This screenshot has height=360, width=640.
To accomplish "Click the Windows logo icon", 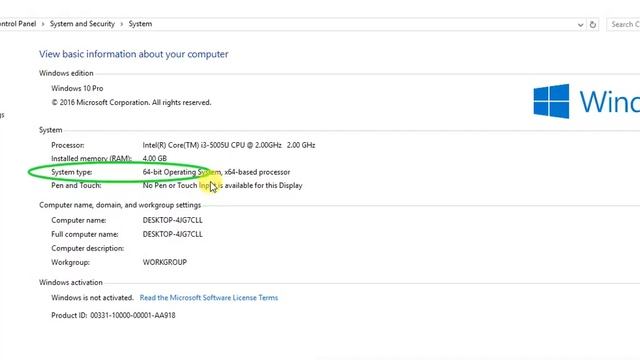I will (551, 101).
